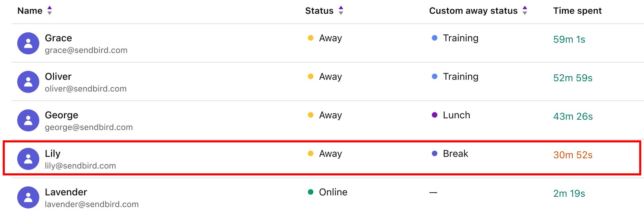Open the Name column sort arrows

49,11
